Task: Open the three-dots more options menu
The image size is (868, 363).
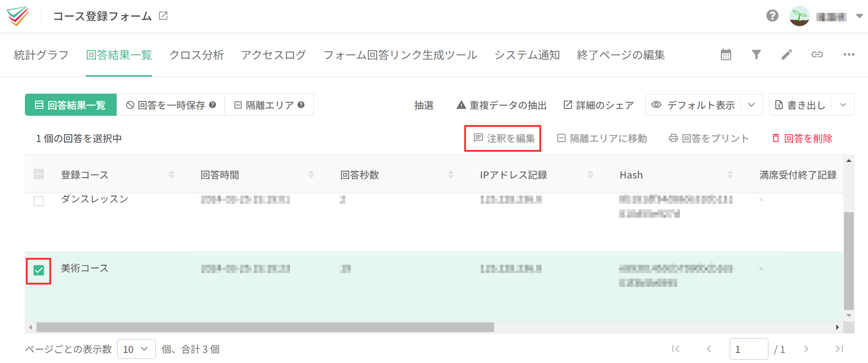Action: [x=849, y=54]
